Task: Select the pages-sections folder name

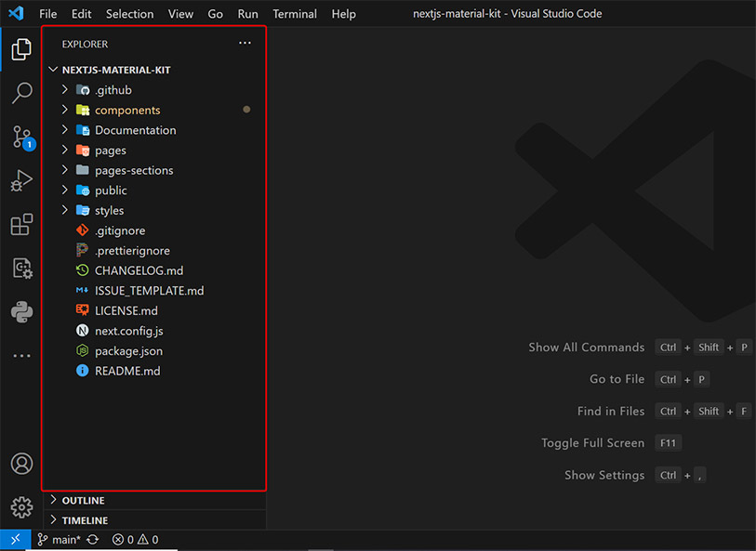Action: 134,170
